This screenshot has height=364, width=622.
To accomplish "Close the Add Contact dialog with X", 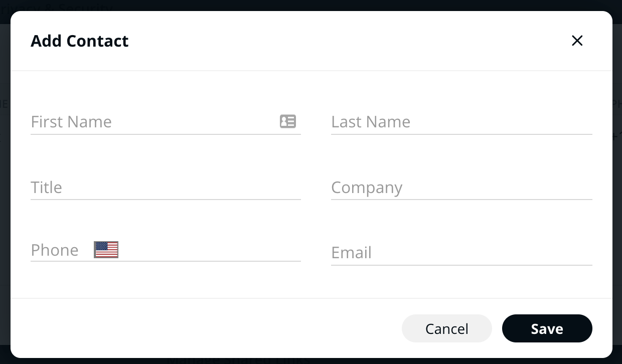I will (x=577, y=41).
